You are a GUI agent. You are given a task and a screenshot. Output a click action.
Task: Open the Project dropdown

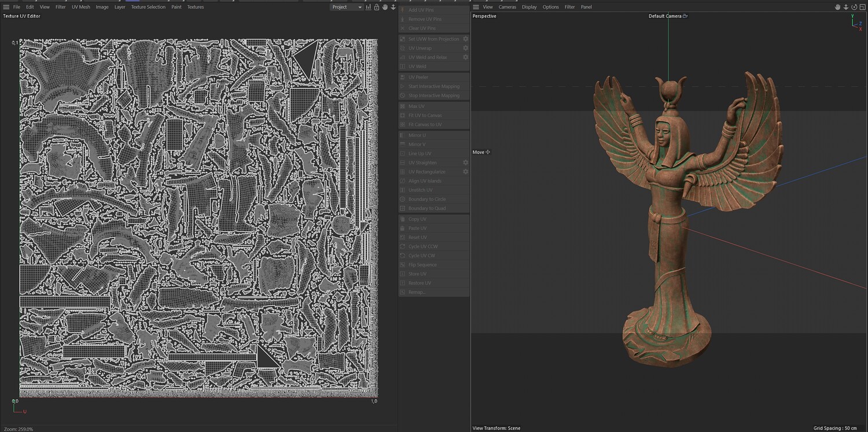pos(347,7)
